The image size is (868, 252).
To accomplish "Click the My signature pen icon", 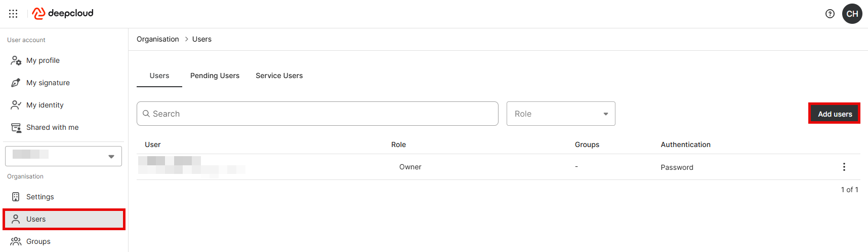I will pos(16,83).
